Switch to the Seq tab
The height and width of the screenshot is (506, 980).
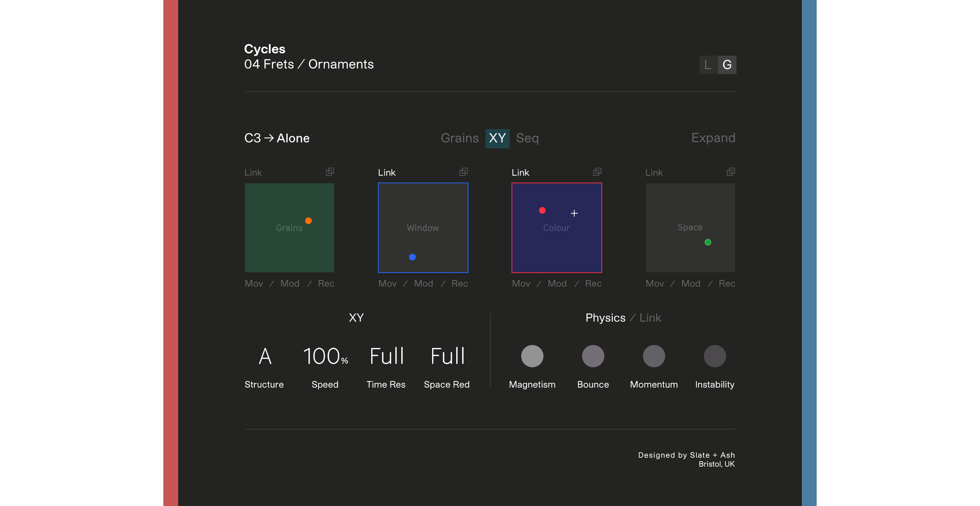527,138
